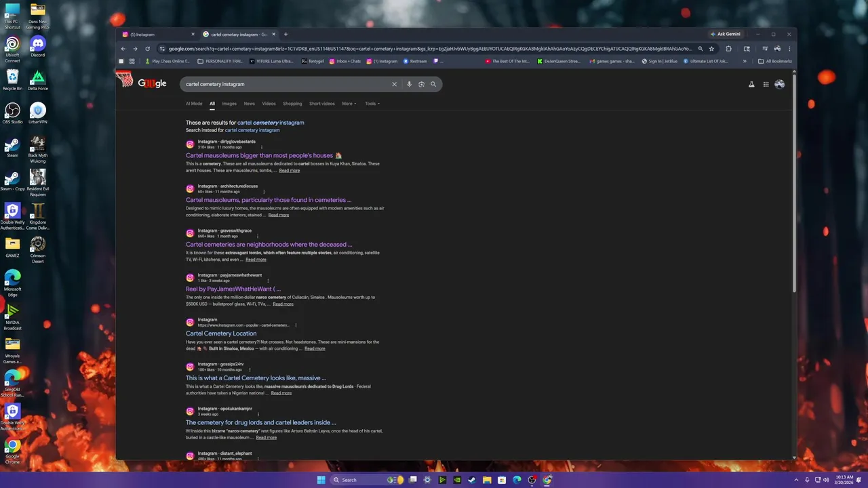The width and height of the screenshot is (868, 488).
Task: Open the taskbar clock and date
Action: pos(844,480)
